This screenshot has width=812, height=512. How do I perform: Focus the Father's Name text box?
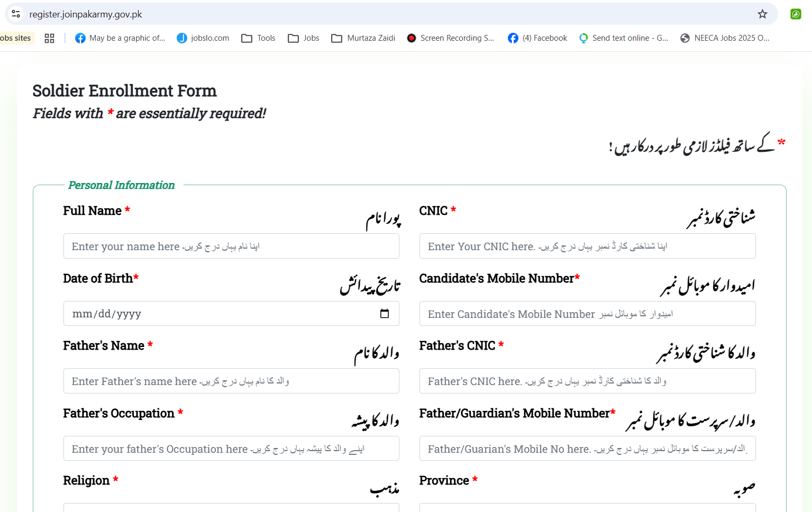[x=231, y=381]
